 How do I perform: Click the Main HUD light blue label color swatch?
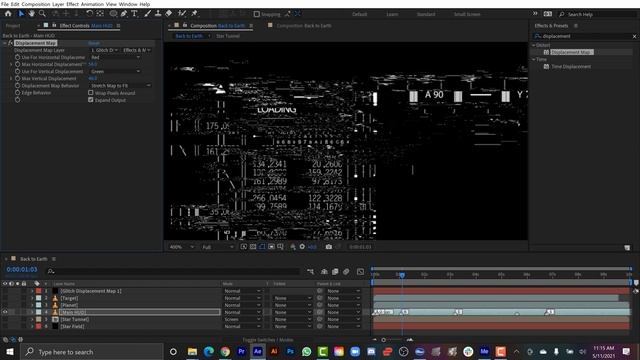tap(38, 312)
